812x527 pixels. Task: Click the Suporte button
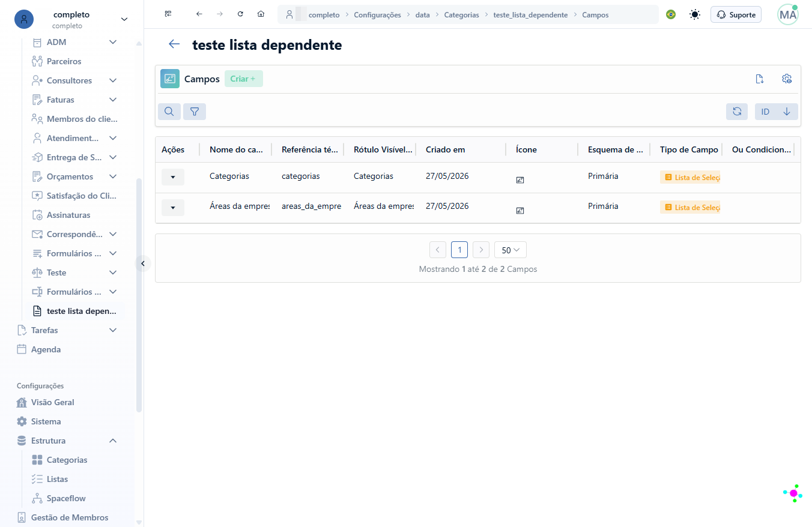point(736,14)
